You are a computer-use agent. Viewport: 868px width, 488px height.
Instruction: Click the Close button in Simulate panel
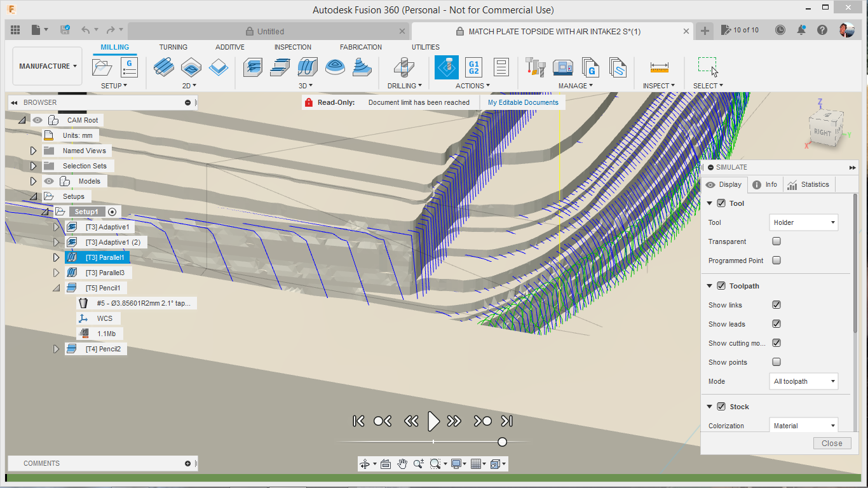point(831,444)
